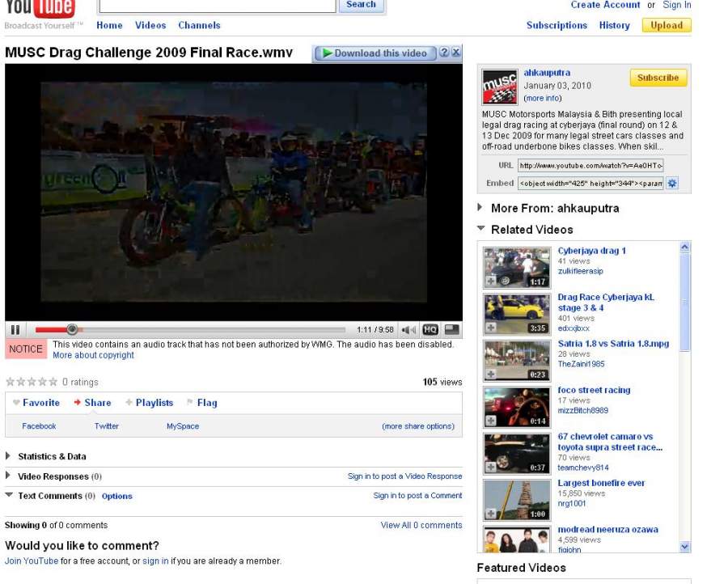Add Cyberjaya drag 1 to queue
The height and width of the screenshot is (584, 728).
[x=491, y=281]
